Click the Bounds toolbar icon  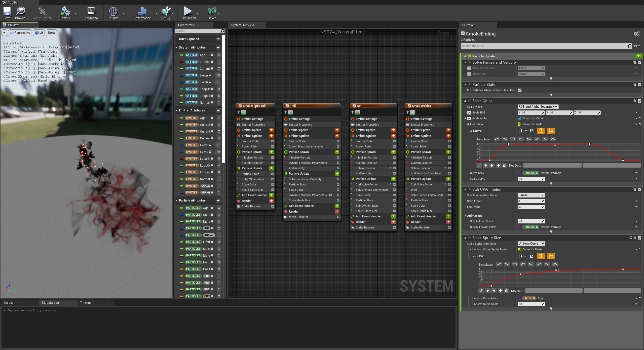113,12
